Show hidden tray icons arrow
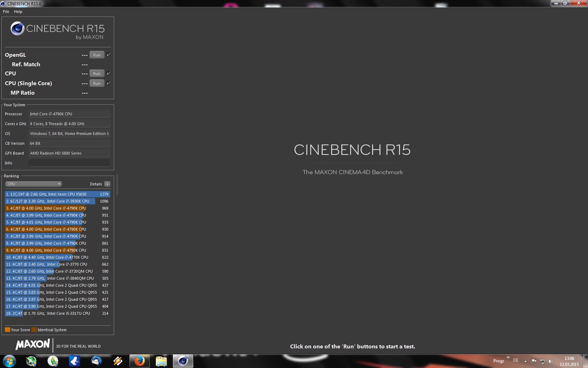The width and height of the screenshot is (588, 368). [525, 361]
